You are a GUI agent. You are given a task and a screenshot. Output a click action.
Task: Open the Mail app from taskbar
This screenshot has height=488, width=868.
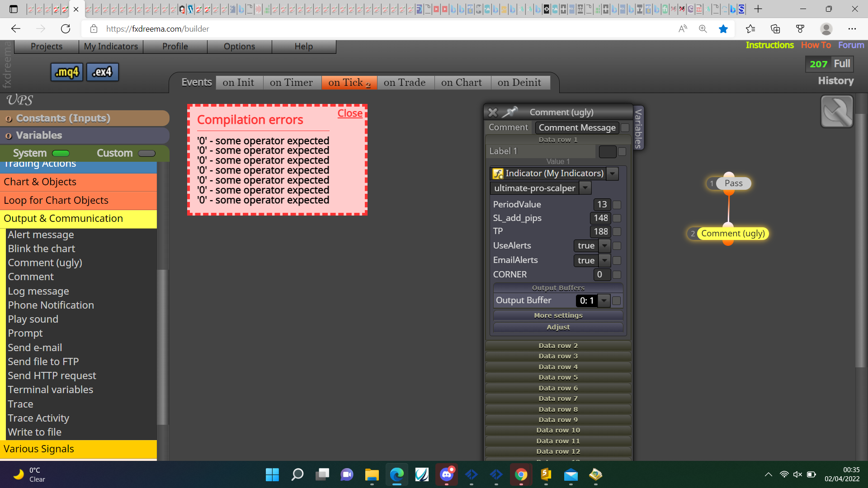(571, 474)
